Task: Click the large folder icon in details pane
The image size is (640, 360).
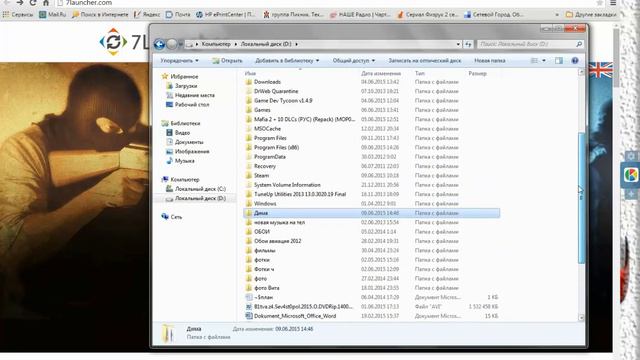Action: click(169, 333)
